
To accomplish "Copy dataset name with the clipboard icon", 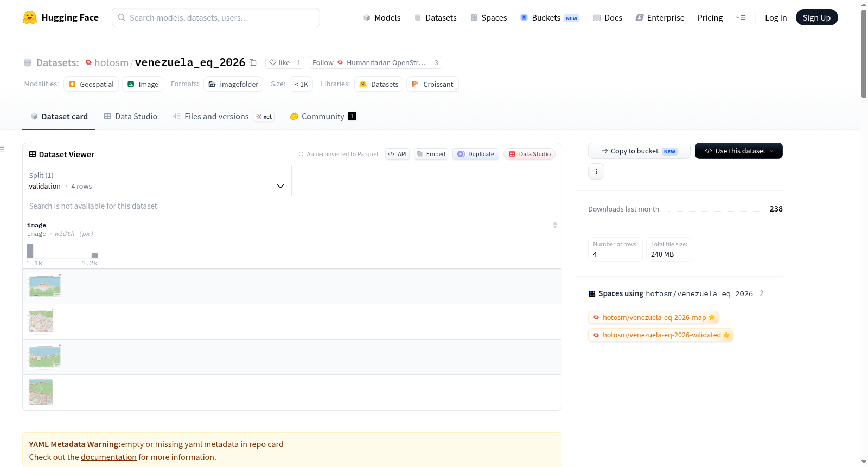I will pyautogui.click(x=253, y=62).
